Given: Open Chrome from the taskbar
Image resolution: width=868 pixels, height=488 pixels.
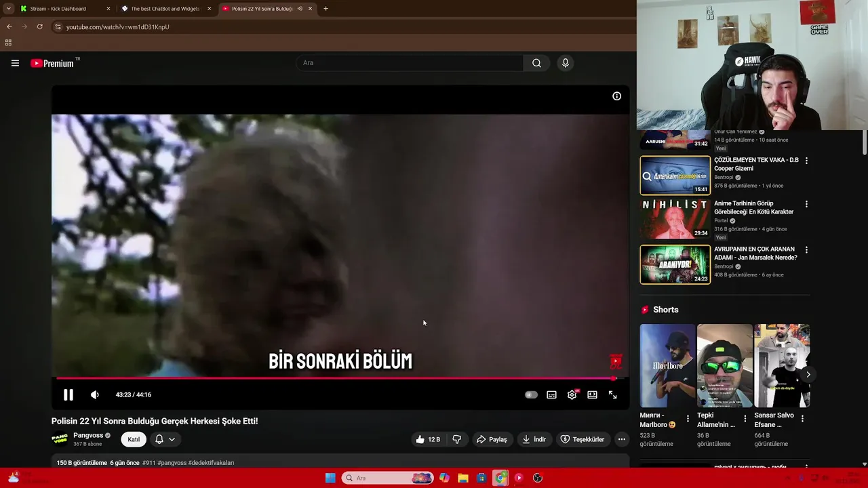Looking at the screenshot, I should [500, 478].
